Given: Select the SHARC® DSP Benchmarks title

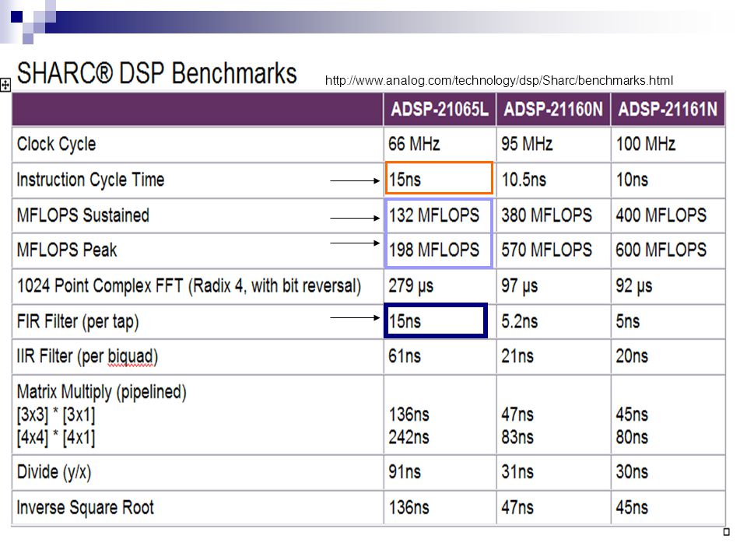Looking at the screenshot, I should (x=156, y=73).
